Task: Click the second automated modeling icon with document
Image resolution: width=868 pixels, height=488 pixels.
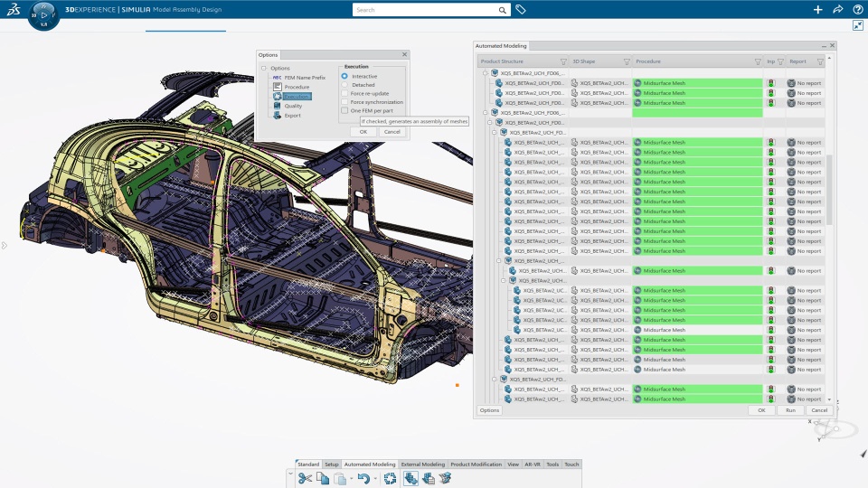Action: [x=428, y=479]
